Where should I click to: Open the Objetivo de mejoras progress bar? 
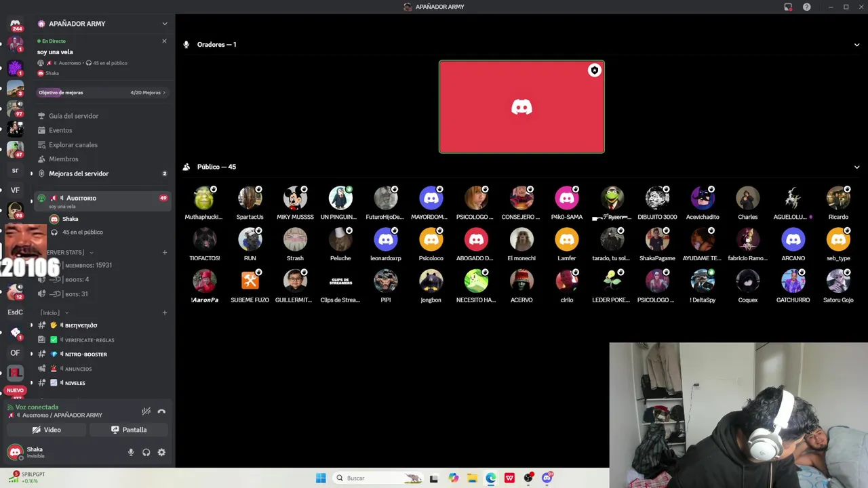click(x=102, y=92)
